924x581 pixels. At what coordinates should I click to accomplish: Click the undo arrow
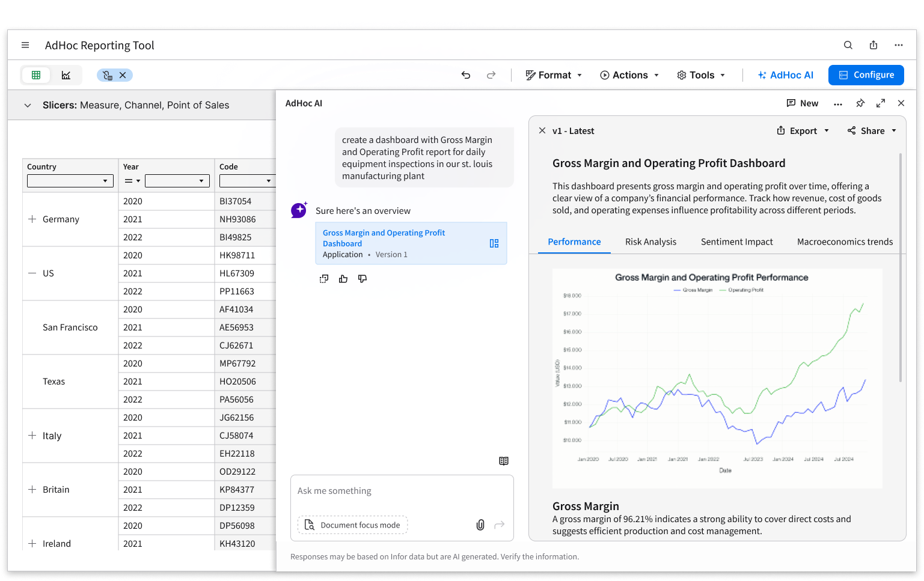click(466, 75)
